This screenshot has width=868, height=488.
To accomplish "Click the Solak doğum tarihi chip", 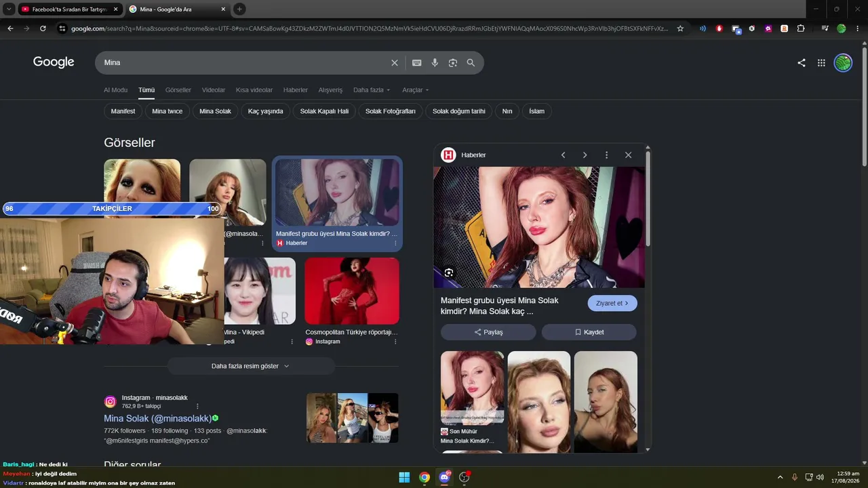I will click(x=459, y=111).
